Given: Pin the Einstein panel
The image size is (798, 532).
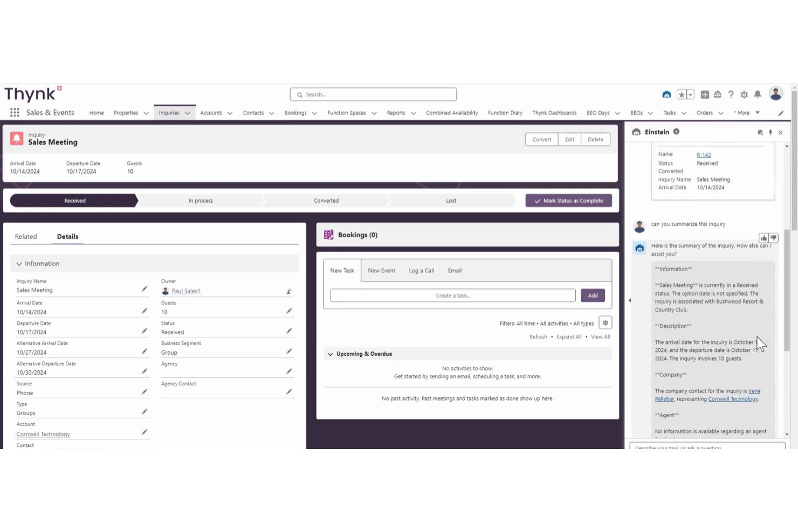Looking at the screenshot, I should point(771,132).
